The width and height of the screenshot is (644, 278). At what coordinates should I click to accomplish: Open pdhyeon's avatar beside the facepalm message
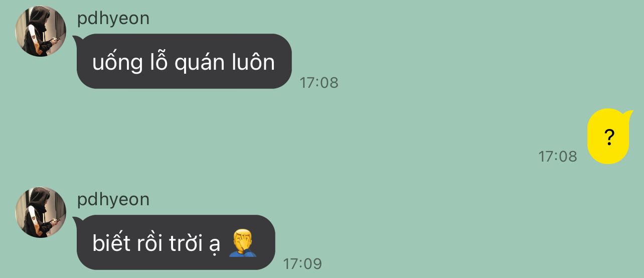[41, 212]
